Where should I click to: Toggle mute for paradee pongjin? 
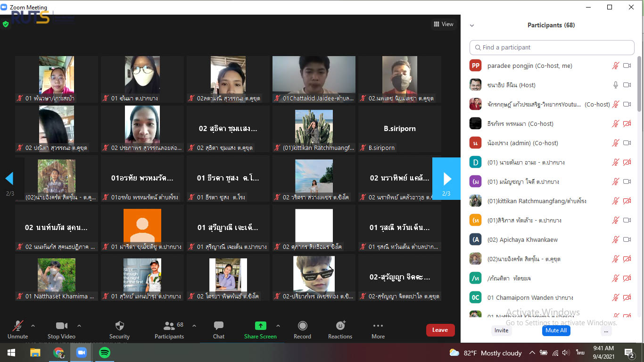coord(615,66)
